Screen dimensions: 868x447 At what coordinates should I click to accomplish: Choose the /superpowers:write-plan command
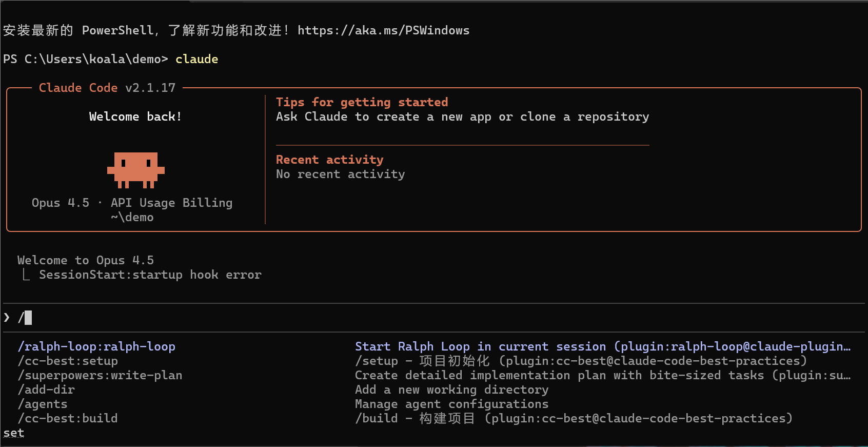pos(100,375)
